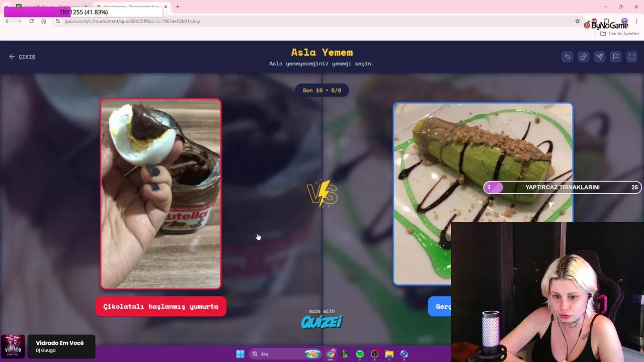Click the undo last choice icon
Image resolution: width=644 pixels, height=362 pixels.
[568, 57]
